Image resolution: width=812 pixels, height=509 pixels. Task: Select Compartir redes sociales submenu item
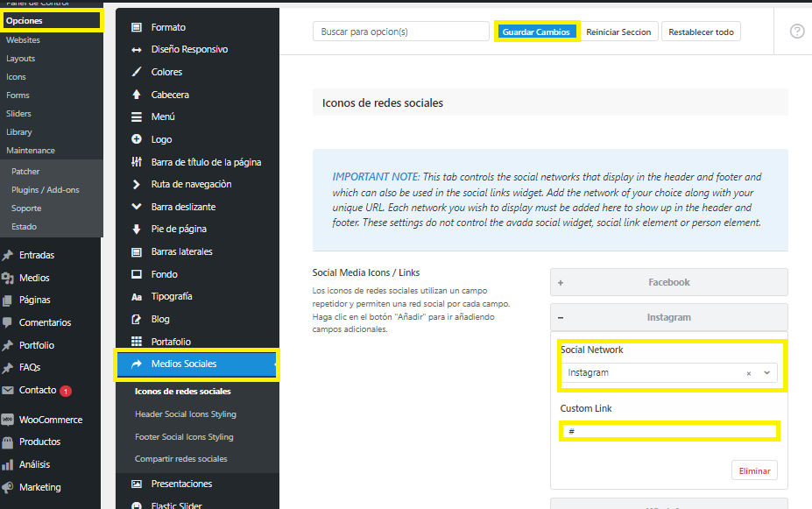point(180,459)
